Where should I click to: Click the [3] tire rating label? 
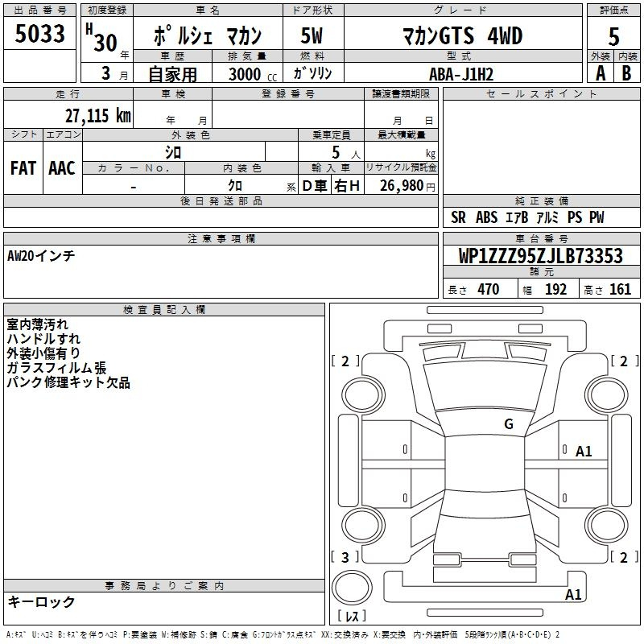click(x=345, y=557)
